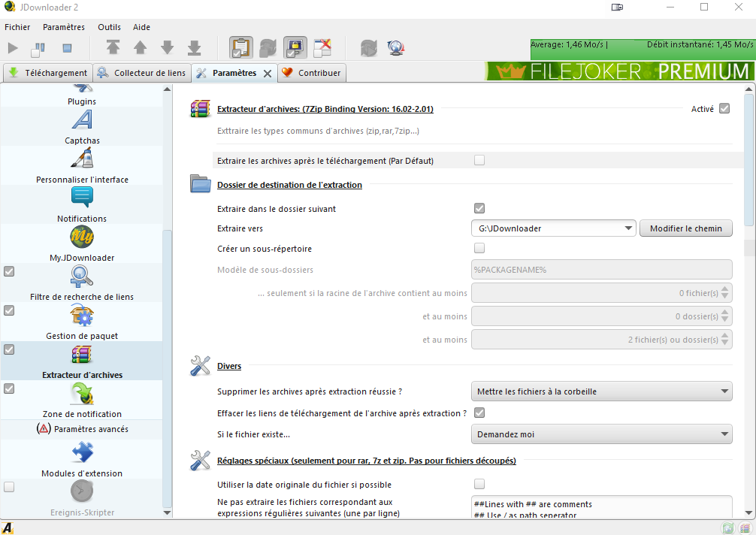This screenshot has width=756, height=535.
Task: Toggle Extracteur d'archives extension checkbox
Action: tap(9, 349)
